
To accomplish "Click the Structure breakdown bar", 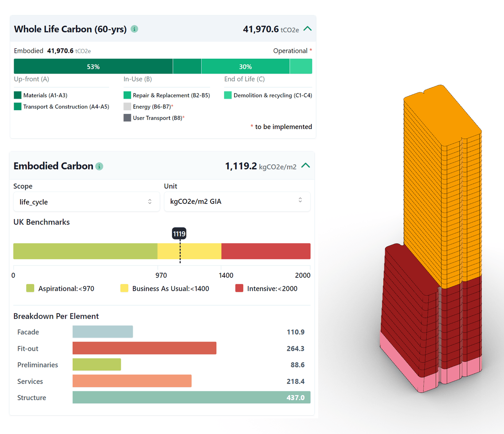I will point(192,397).
